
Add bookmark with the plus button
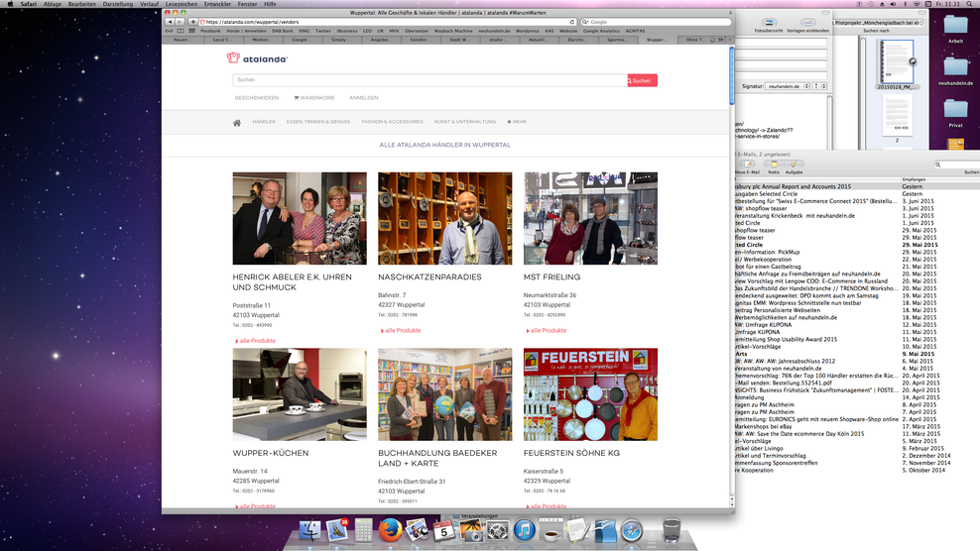pos(193,22)
